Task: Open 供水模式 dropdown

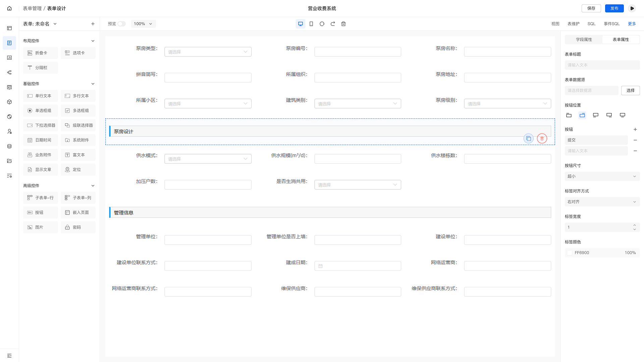Action: (x=208, y=159)
